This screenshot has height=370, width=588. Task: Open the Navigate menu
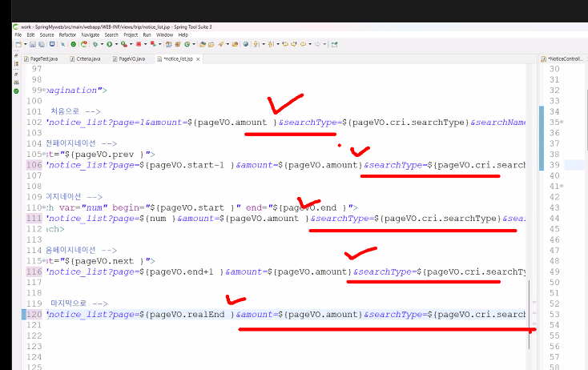click(x=91, y=35)
